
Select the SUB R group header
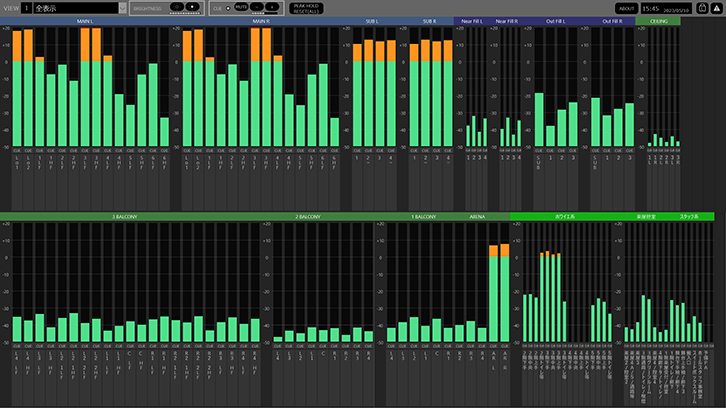(430, 20)
